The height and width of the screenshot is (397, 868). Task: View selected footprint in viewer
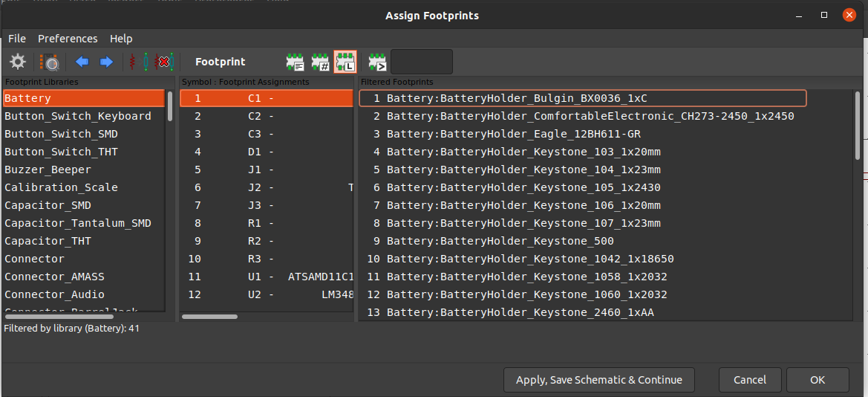point(49,62)
